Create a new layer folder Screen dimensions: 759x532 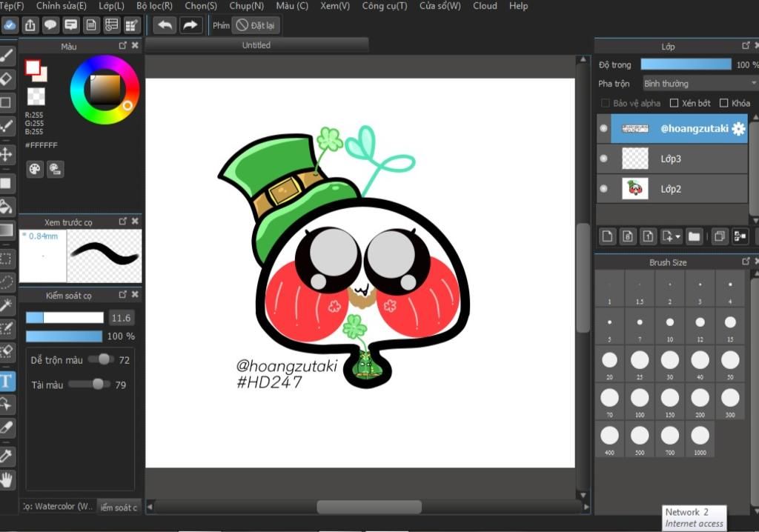(694, 236)
